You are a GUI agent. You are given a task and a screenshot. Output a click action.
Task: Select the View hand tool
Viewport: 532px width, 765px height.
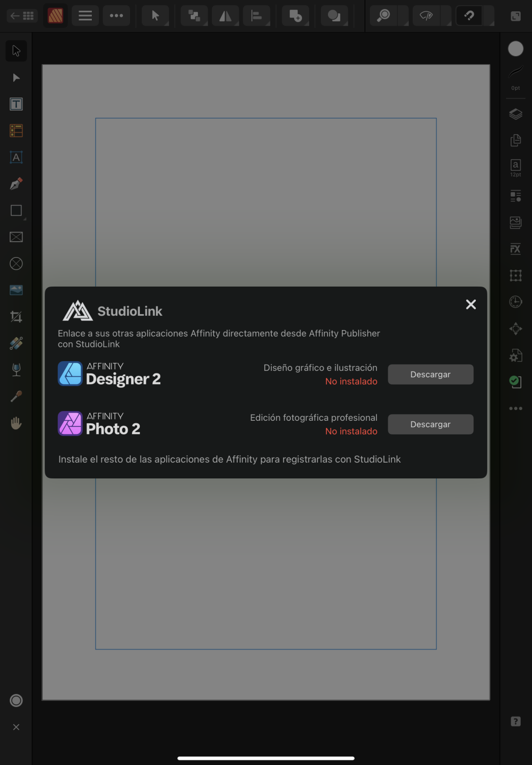(x=16, y=423)
